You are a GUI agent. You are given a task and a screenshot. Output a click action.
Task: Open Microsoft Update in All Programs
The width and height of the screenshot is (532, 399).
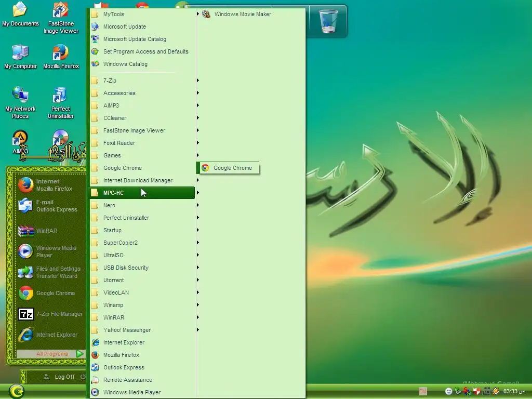[142, 26]
